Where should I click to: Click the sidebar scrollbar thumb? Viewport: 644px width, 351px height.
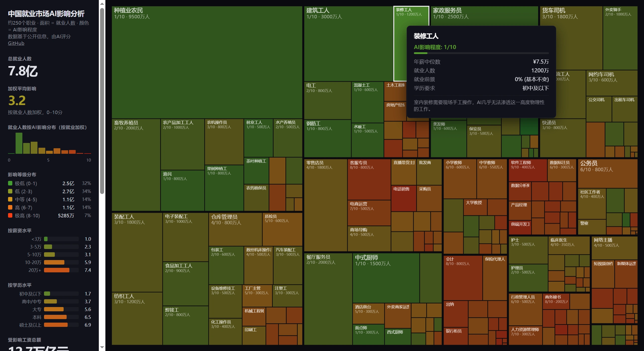[102, 101]
